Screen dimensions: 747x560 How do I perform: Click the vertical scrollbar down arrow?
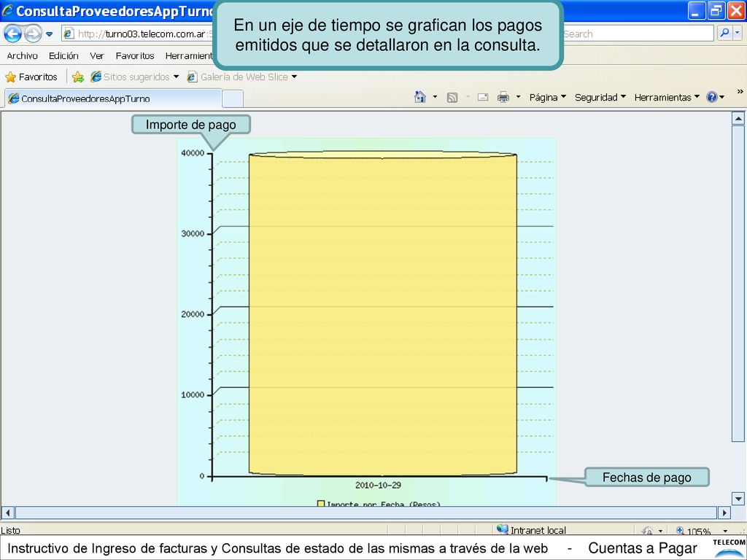click(738, 499)
